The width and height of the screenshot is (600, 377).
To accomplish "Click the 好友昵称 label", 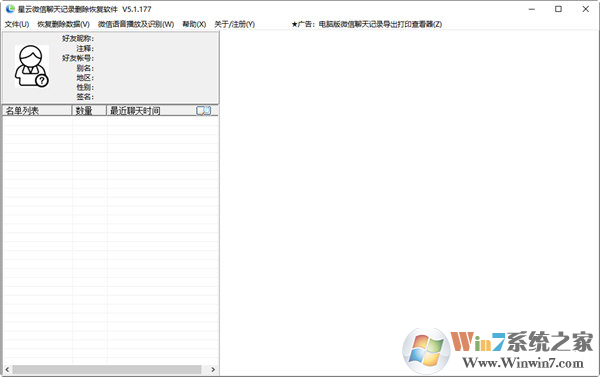I will (78, 39).
